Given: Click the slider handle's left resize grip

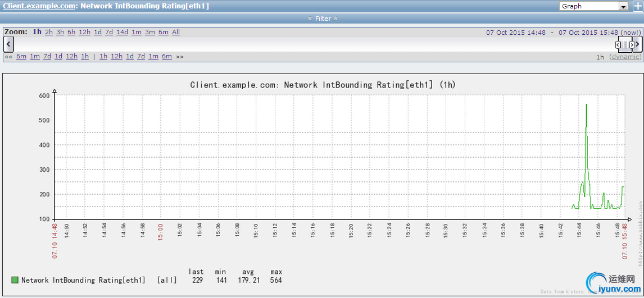Looking at the screenshot, I should coord(618,44).
